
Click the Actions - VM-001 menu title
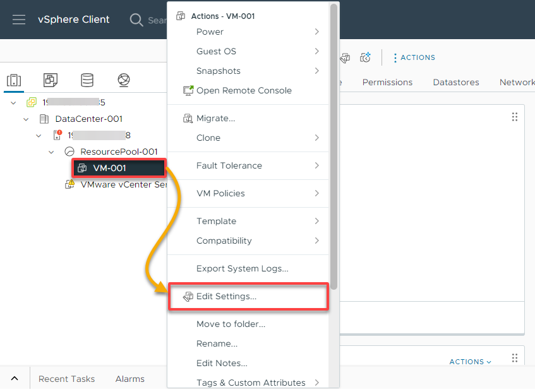[x=223, y=16]
